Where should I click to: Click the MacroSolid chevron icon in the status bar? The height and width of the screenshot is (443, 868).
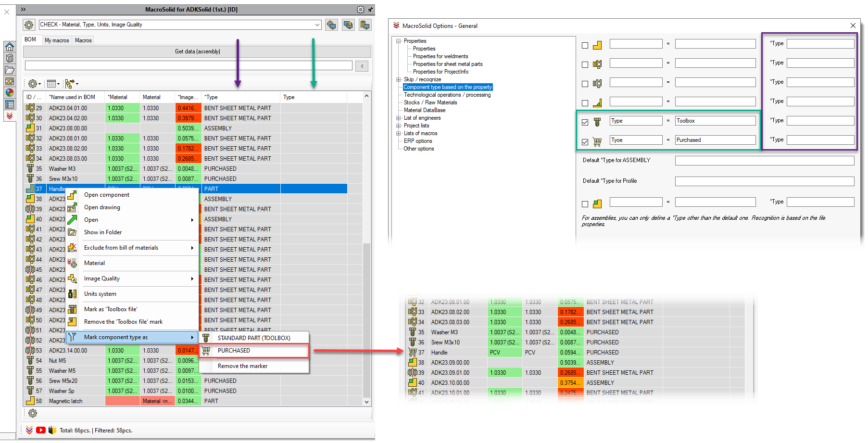(x=29, y=430)
